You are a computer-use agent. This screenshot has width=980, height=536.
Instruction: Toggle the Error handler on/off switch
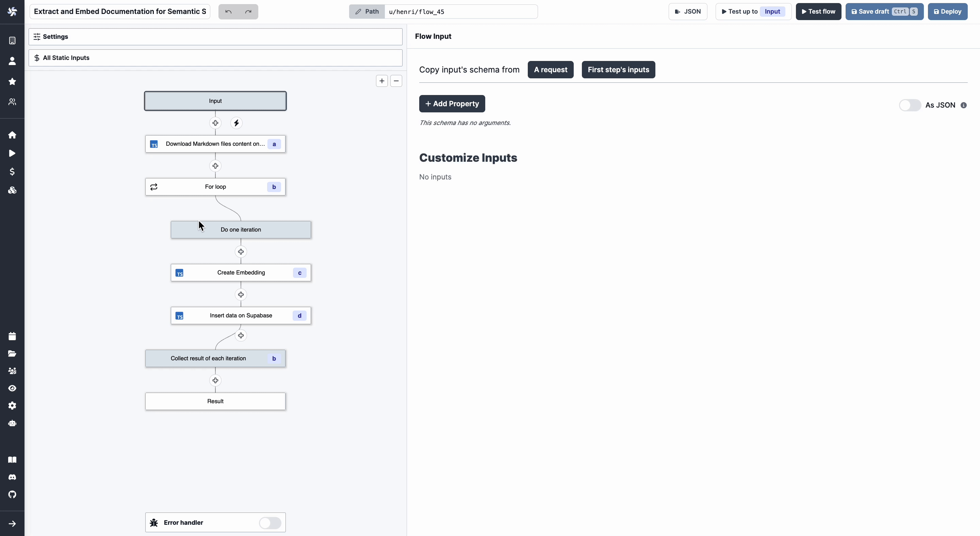[269, 522]
